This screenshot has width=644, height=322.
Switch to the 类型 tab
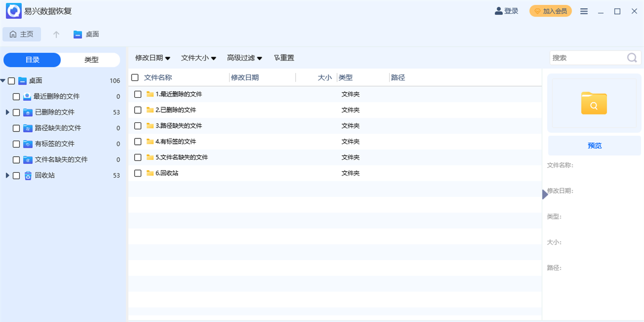91,60
